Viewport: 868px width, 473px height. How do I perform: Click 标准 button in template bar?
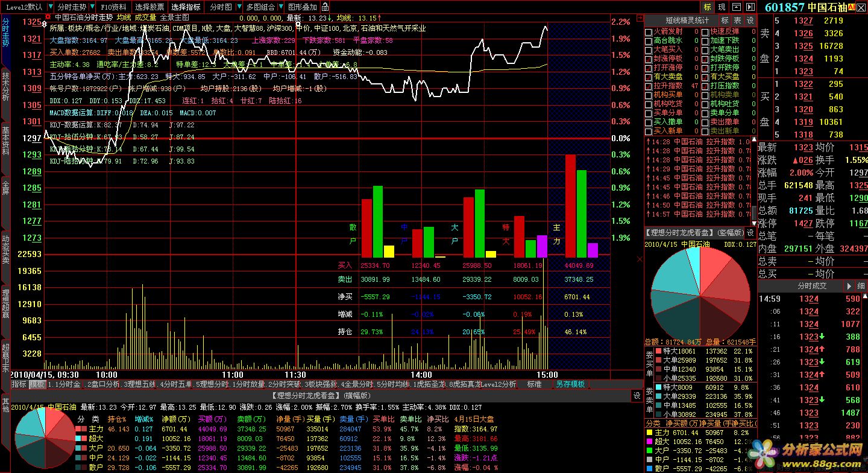tap(534, 384)
